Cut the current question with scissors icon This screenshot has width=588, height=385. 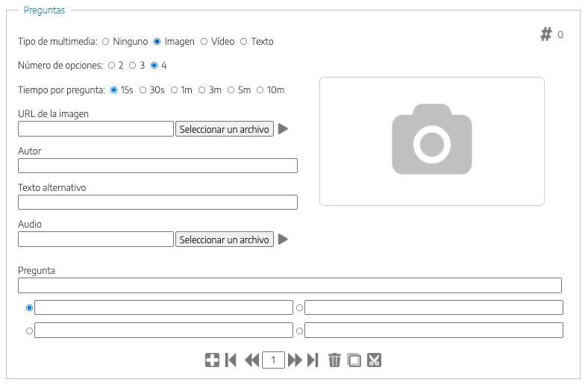(374, 360)
